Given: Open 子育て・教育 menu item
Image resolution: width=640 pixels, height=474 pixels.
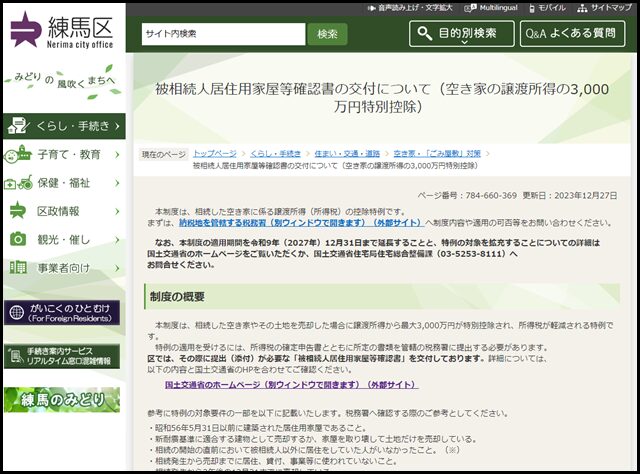Looking at the screenshot, I should [x=64, y=154].
